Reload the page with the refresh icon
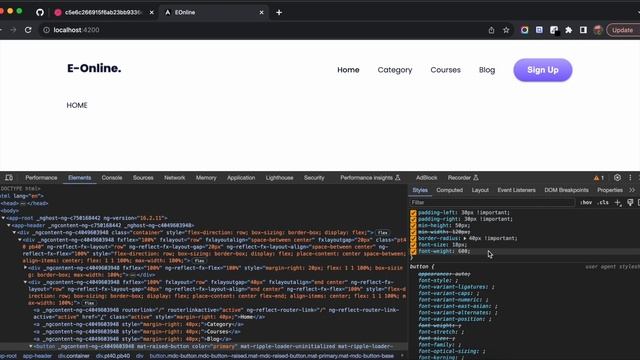This screenshot has height=360, width=640. click(x=28, y=30)
